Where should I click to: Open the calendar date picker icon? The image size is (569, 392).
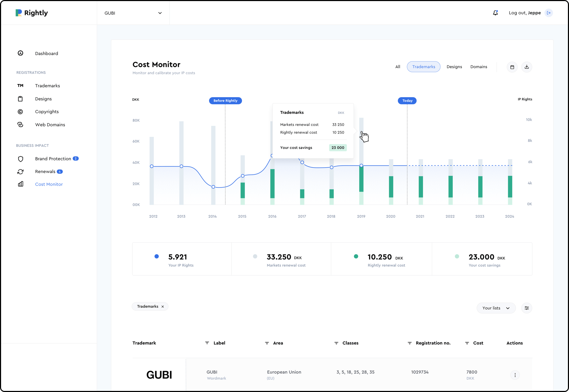[512, 67]
